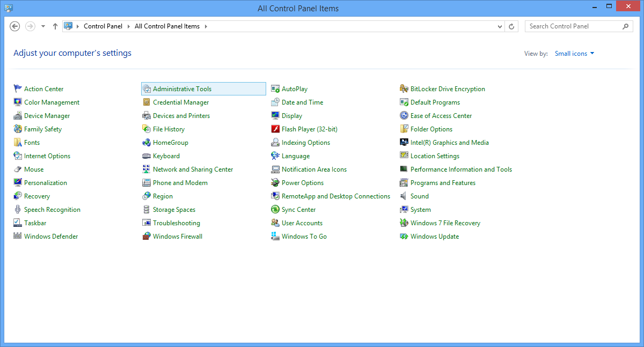The image size is (644, 347).
Task: Open Folder Options
Action: coord(431,129)
